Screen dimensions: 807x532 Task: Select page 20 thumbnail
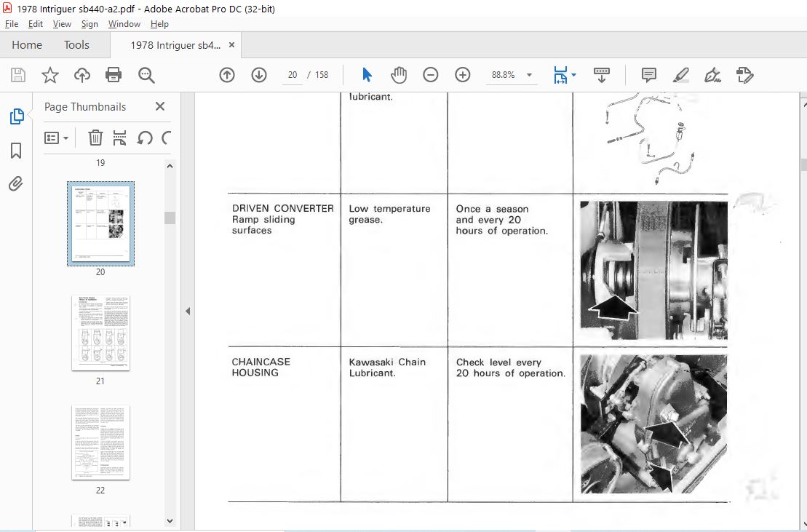pyautogui.click(x=101, y=224)
